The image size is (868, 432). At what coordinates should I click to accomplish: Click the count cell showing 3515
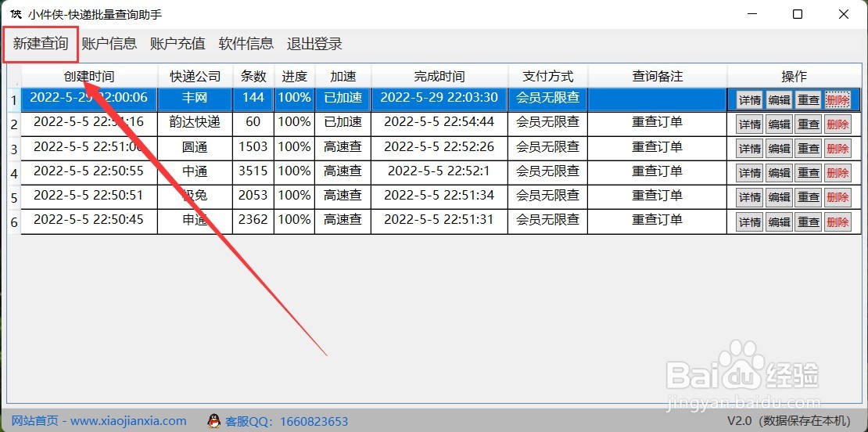[253, 171]
